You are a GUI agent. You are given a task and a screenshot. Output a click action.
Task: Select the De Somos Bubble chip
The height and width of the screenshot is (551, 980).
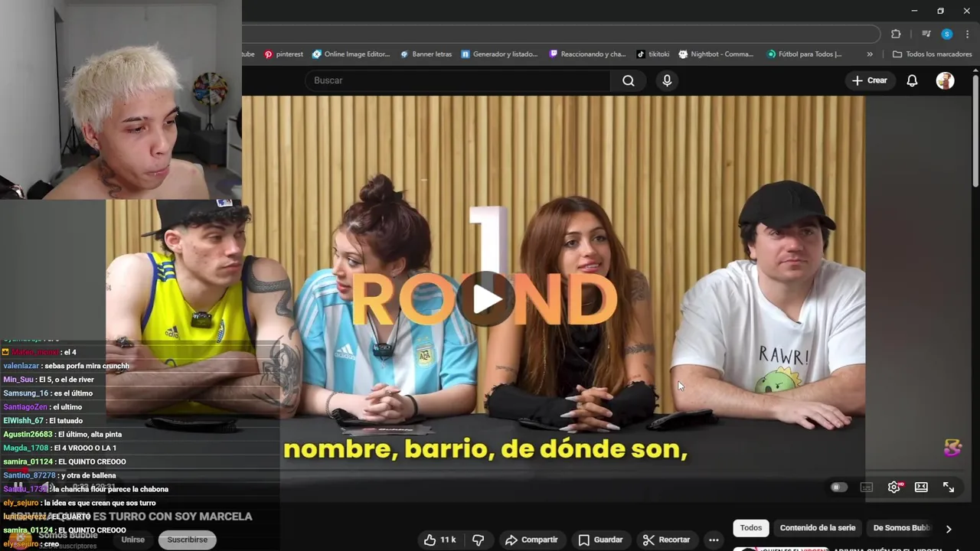[902, 528]
